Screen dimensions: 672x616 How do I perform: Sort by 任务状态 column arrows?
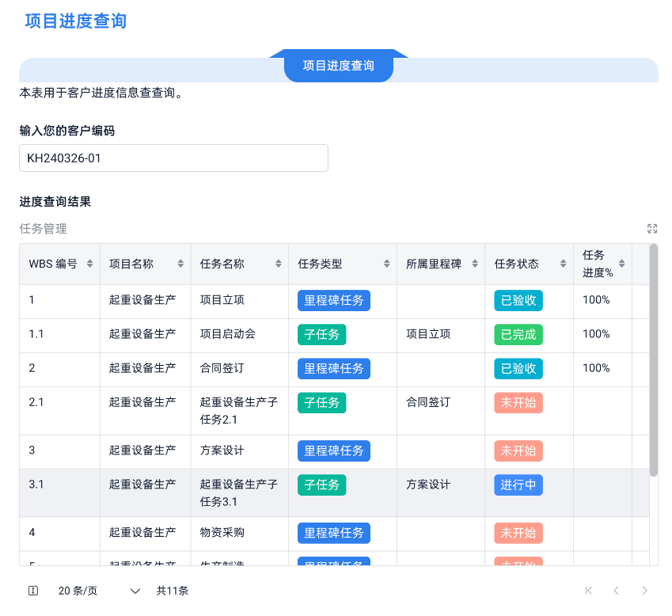(x=564, y=264)
